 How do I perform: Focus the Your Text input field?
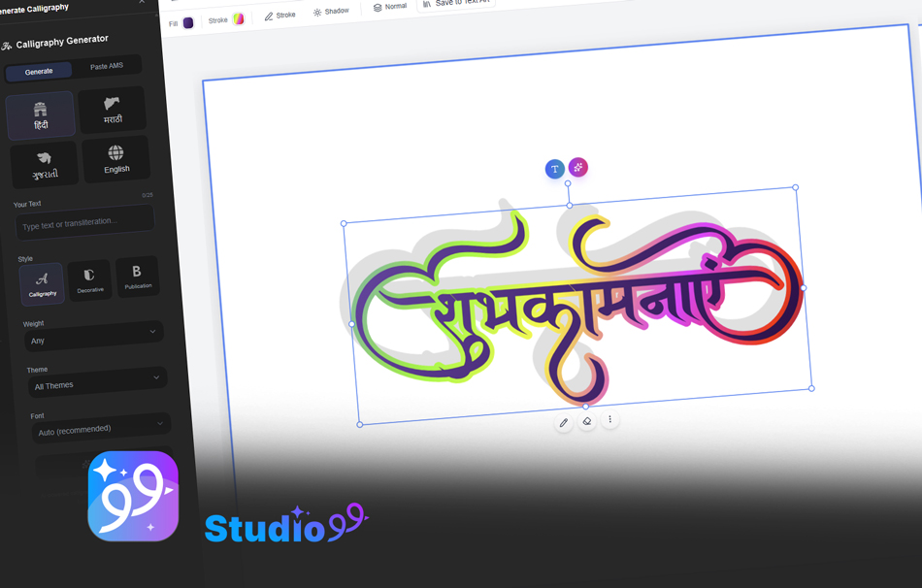(x=84, y=222)
